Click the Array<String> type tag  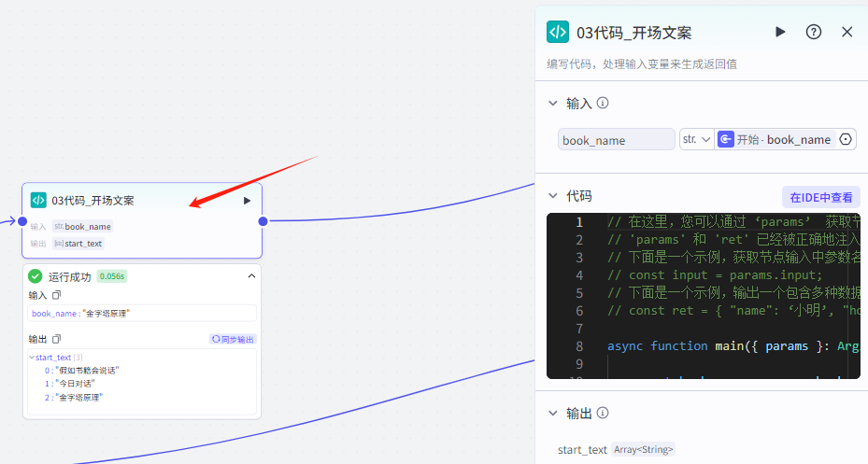click(x=643, y=450)
